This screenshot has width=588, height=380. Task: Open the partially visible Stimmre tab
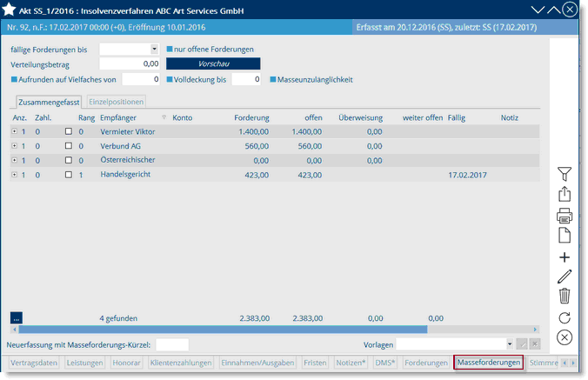click(544, 363)
